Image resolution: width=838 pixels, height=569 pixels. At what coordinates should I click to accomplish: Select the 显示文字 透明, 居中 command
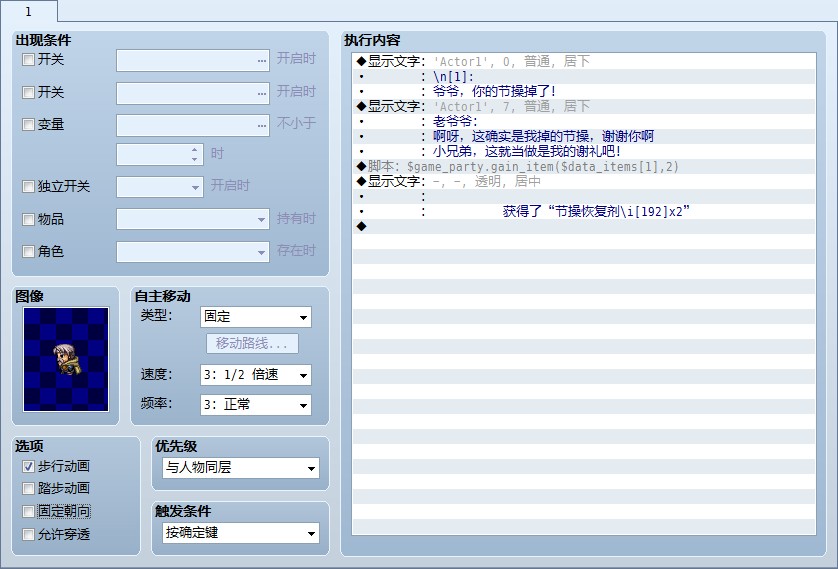click(x=584, y=181)
